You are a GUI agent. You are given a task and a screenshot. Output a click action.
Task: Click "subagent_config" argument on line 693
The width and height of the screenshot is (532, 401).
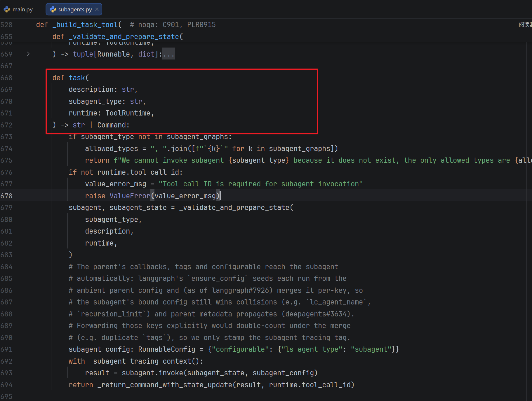coord(283,373)
